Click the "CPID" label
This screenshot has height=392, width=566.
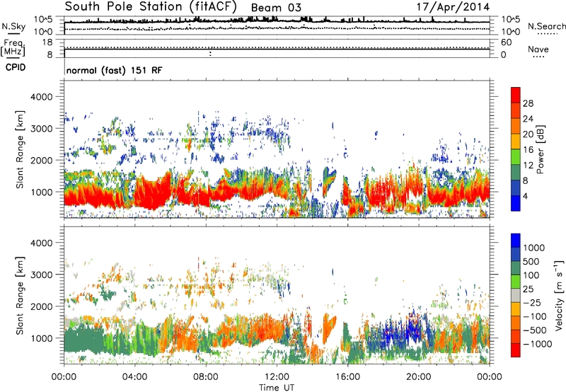(x=16, y=67)
